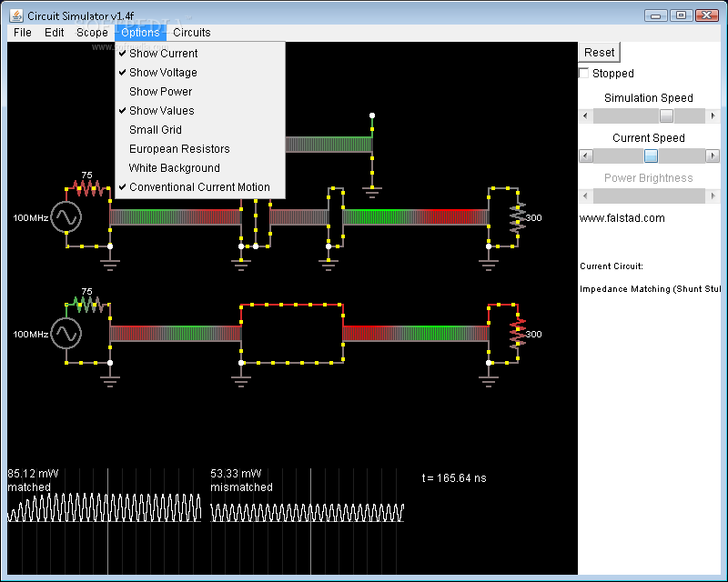Maximize the Circuit Simulator window

(x=681, y=15)
